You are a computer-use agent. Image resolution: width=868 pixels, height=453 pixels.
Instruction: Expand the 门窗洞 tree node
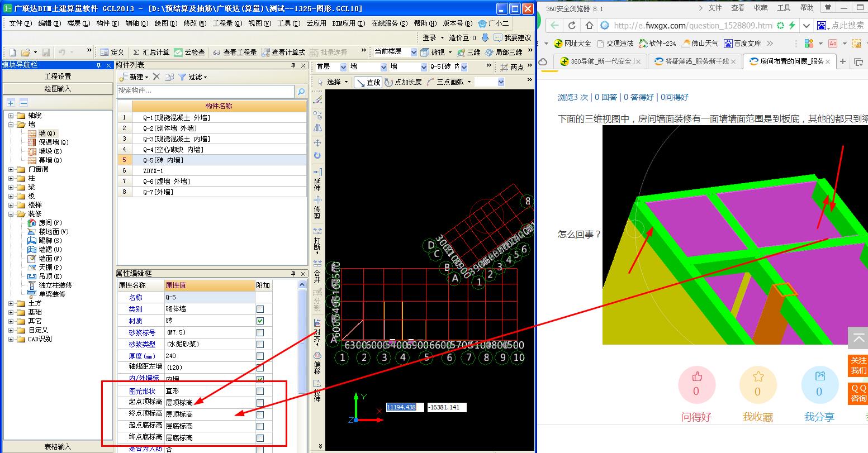[11, 169]
